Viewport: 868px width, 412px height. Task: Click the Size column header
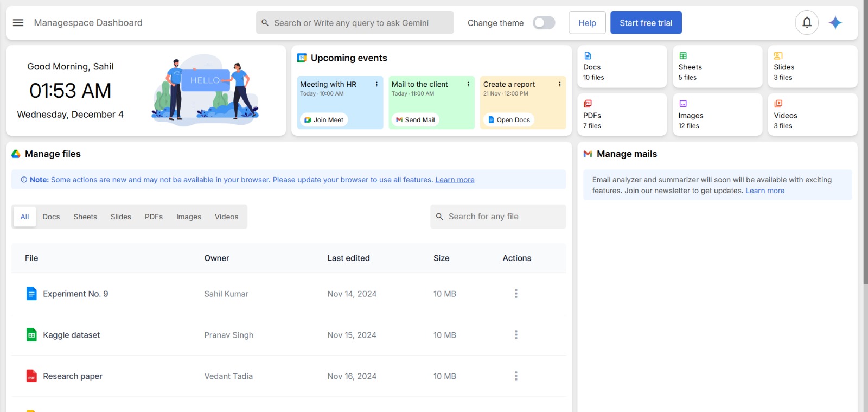tap(441, 258)
